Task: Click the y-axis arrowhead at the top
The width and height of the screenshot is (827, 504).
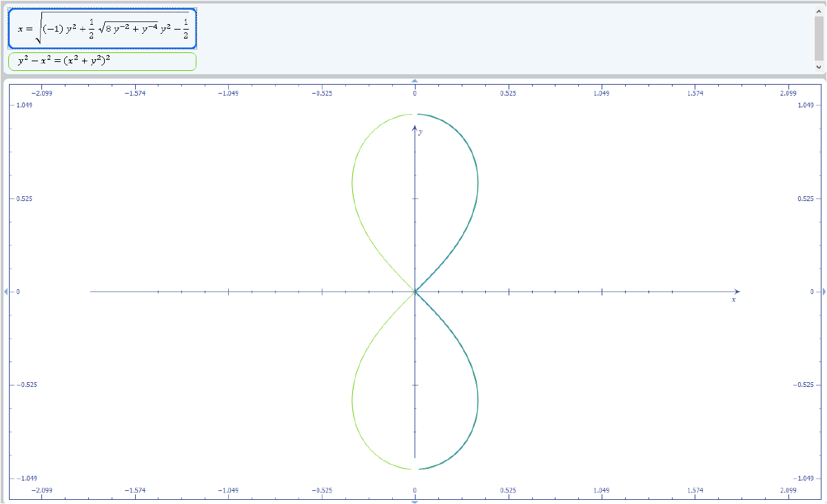Action: [414, 128]
